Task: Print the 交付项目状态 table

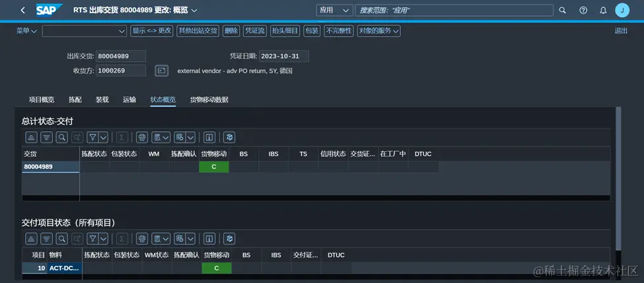Action: click(142, 238)
